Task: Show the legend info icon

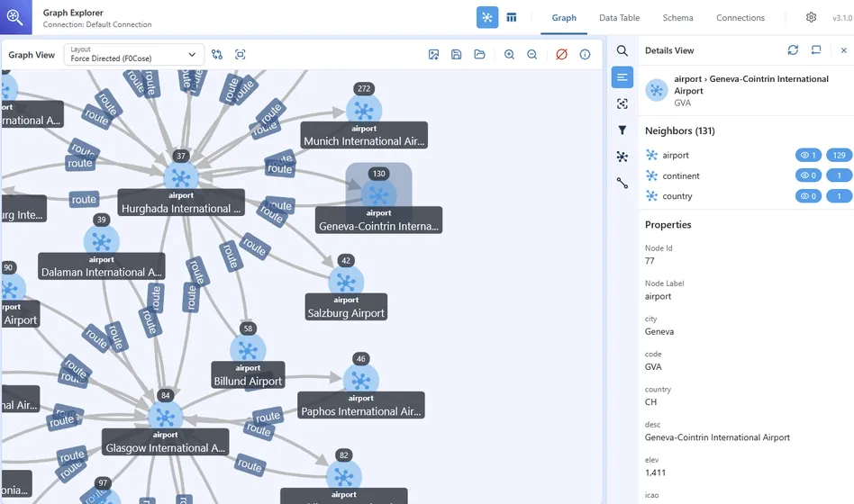Action: tap(585, 54)
